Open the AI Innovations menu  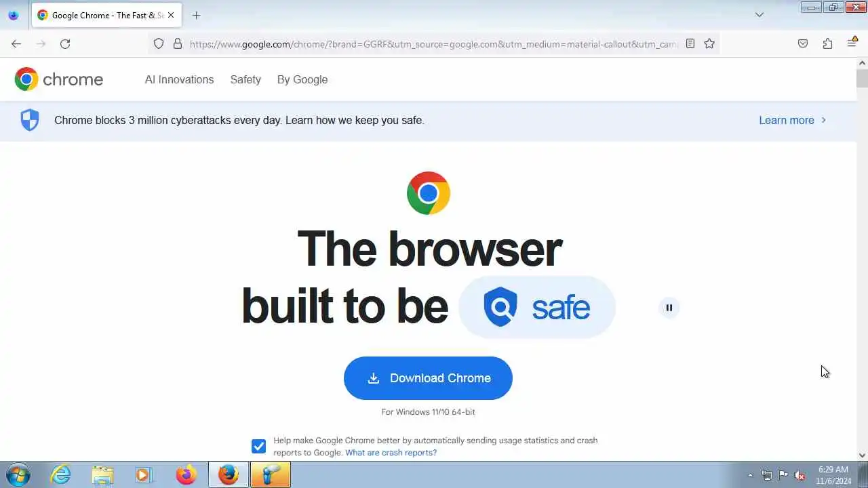pos(179,79)
